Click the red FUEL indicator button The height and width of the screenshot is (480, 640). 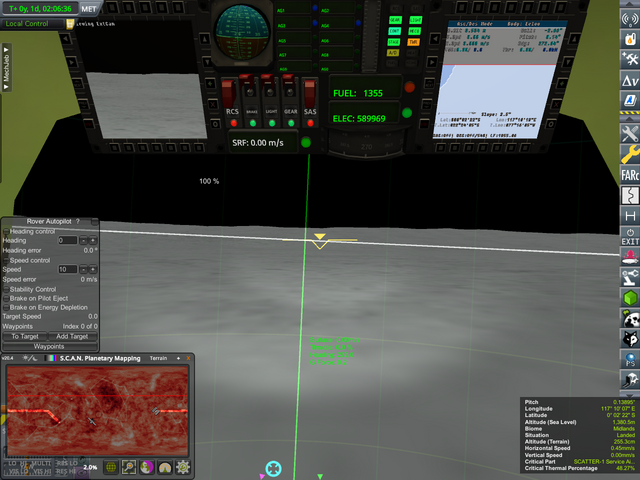(x=409, y=87)
